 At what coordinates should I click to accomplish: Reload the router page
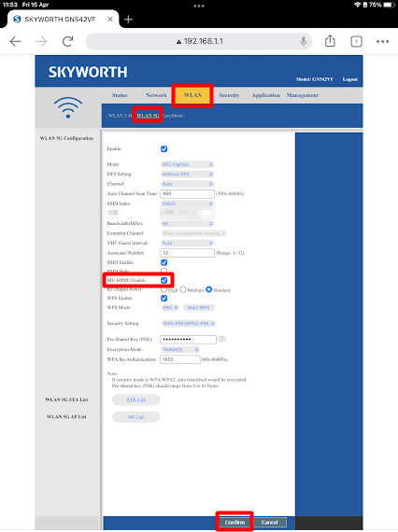tap(67, 41)
